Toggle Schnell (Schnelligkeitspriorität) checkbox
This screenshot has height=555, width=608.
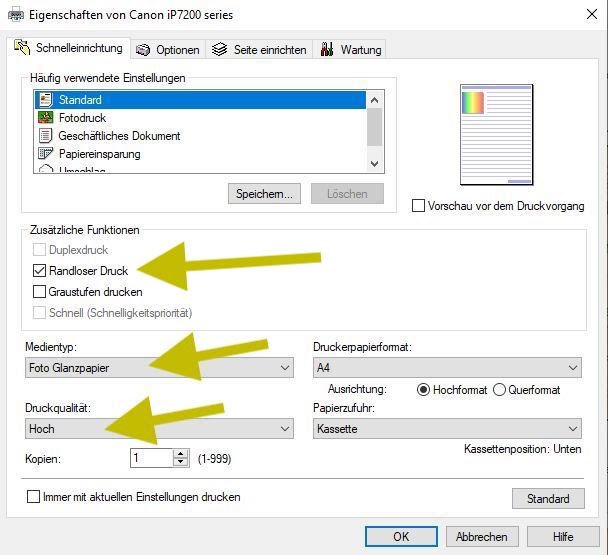pos(39,312)
